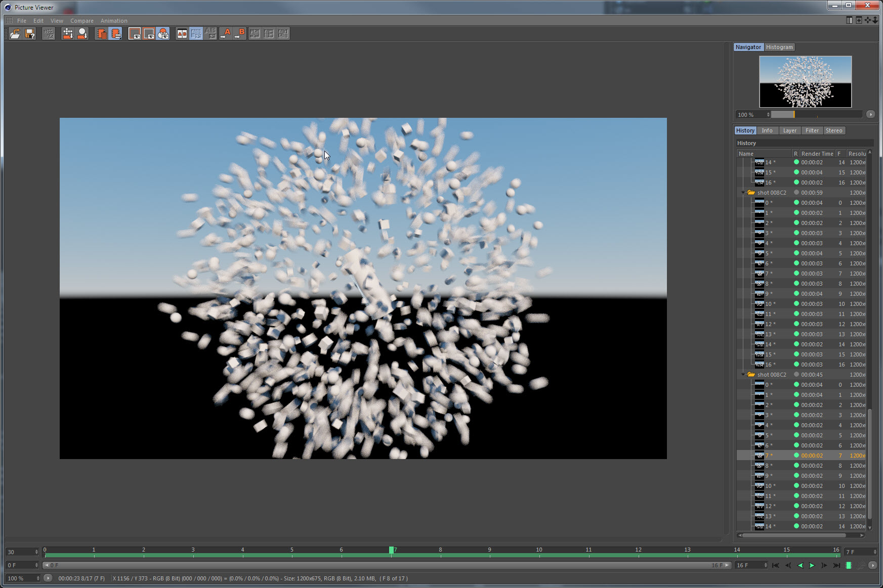Select frame 3 row with render time 00:00:03
This screenshot has width=883, height=588.
(x=802, y=233)
